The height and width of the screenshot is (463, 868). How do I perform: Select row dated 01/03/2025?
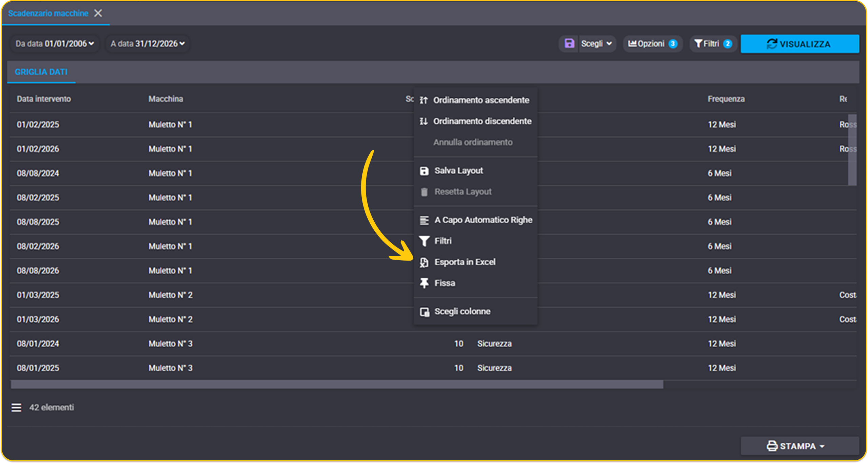pyautogui.click(x=433, y=296)
